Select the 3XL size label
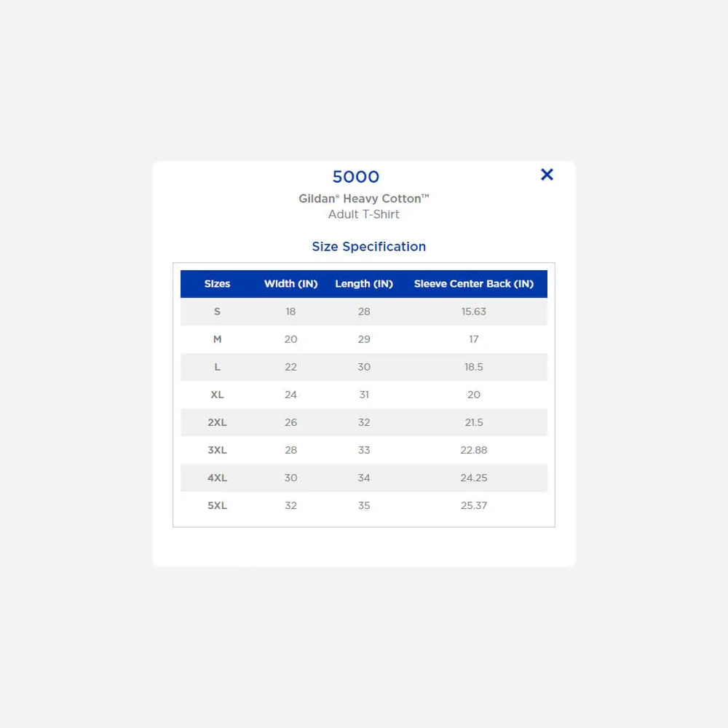 [x=217, y=450]
